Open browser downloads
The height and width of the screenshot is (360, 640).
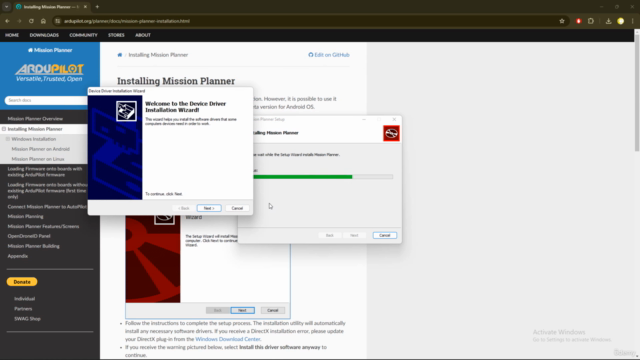tap(608, 21)
